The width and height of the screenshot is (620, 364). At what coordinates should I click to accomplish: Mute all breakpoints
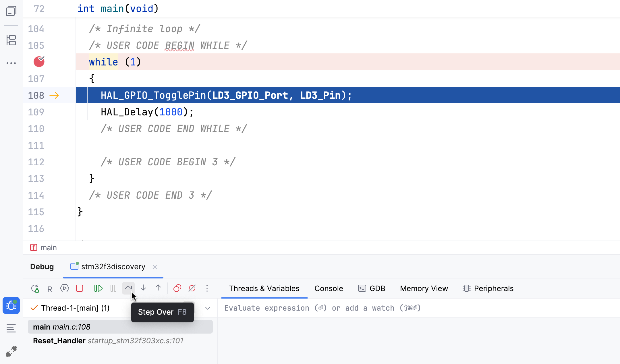192,289
